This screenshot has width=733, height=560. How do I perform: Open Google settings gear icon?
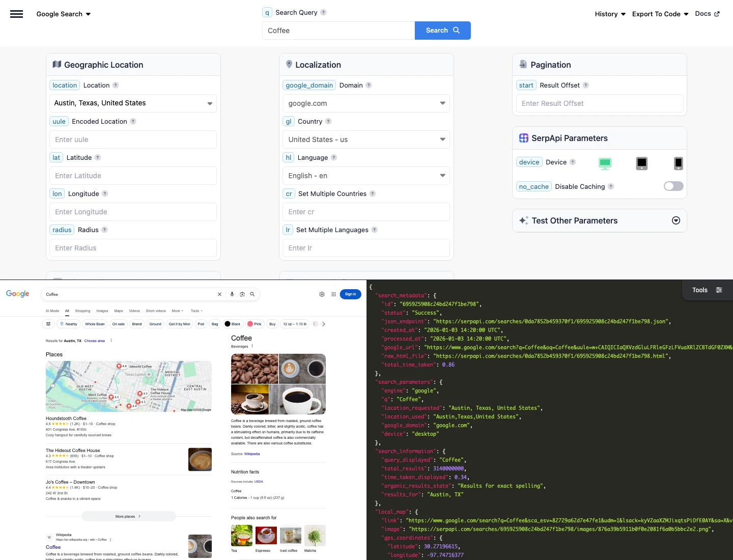tap(322, 294)
